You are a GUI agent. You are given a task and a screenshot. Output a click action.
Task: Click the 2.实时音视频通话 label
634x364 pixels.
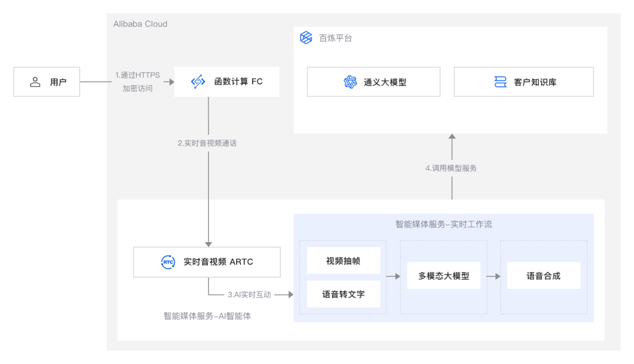coord(207,143)
